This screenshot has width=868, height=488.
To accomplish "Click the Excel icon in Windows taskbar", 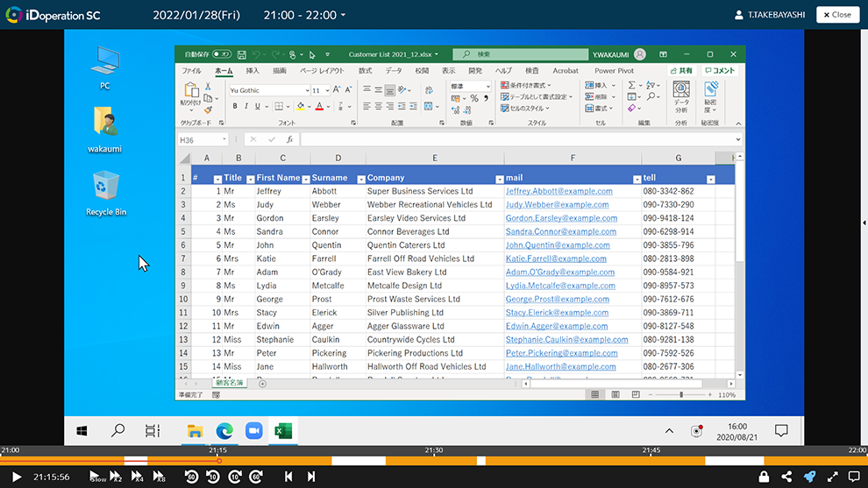I will 283,430.
